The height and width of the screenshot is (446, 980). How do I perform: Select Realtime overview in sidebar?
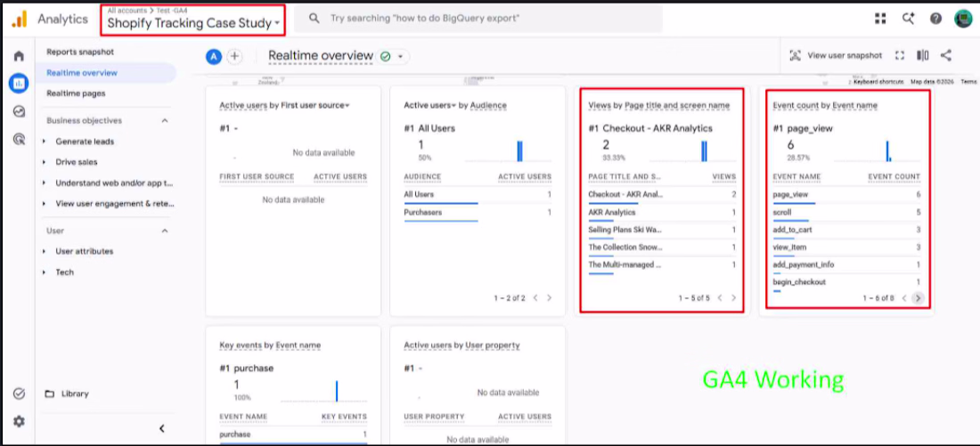click(106, 72)
